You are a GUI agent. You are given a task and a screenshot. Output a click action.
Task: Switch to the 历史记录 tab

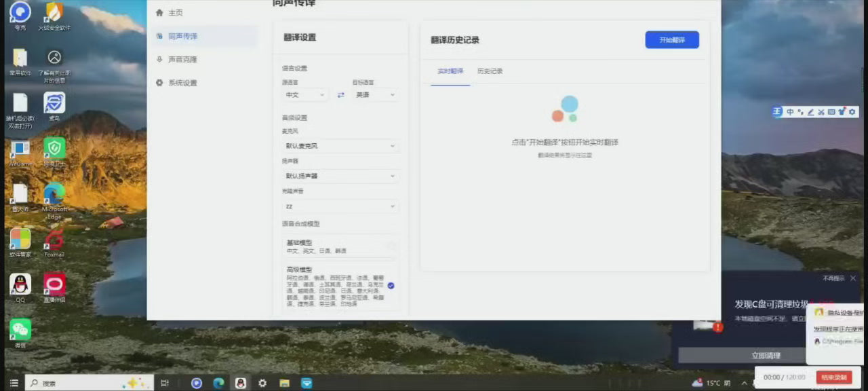490,71
